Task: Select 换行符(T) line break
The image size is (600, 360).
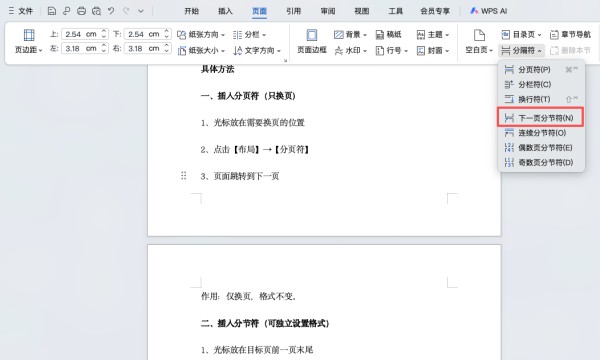Action: (x=541, y=99)
